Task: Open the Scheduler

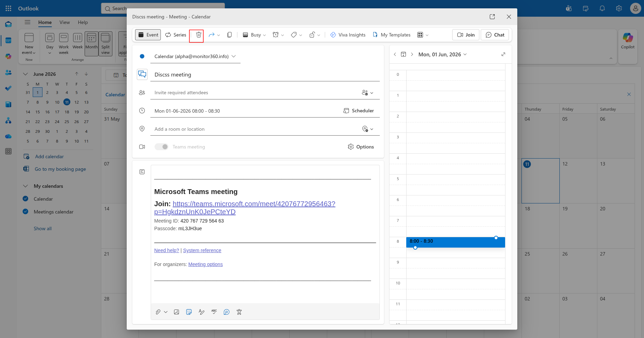Action: pos(359,111)
